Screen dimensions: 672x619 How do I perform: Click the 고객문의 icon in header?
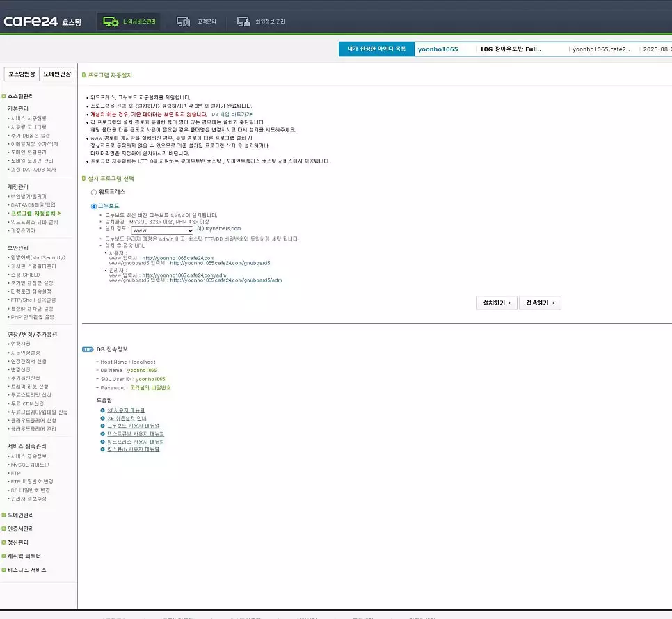(x=183, y=22)
